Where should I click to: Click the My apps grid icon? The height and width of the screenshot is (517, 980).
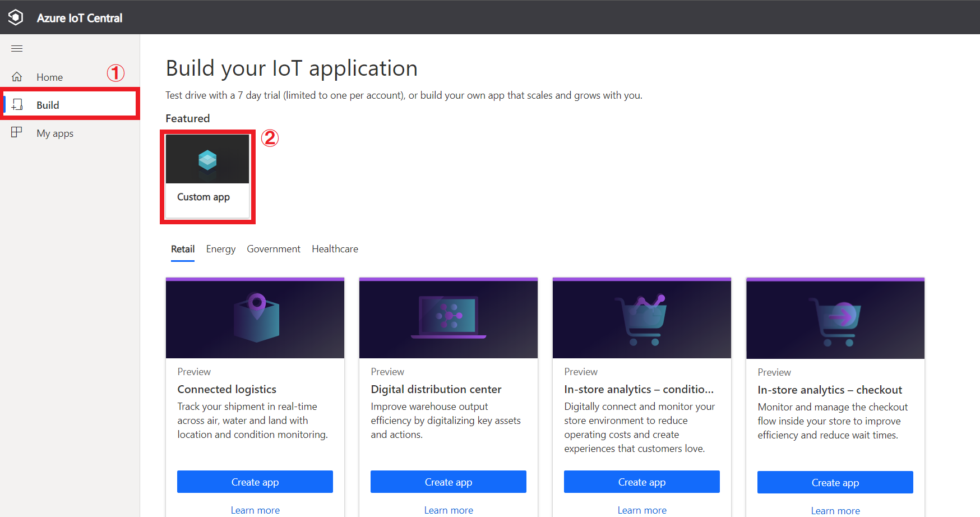pyautogui.click(x=17, y=133)
